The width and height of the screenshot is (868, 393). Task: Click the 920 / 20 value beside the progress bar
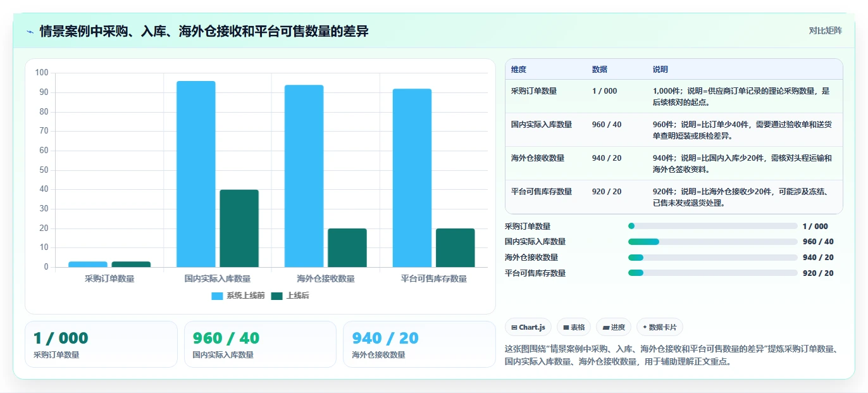[x=818, y=273]
